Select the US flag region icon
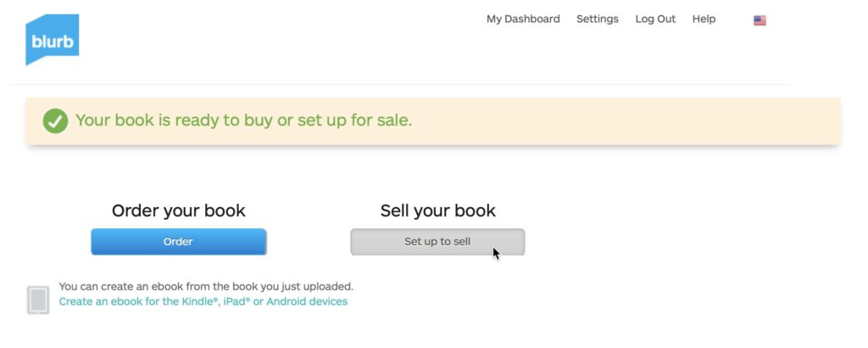 [759, 20]
